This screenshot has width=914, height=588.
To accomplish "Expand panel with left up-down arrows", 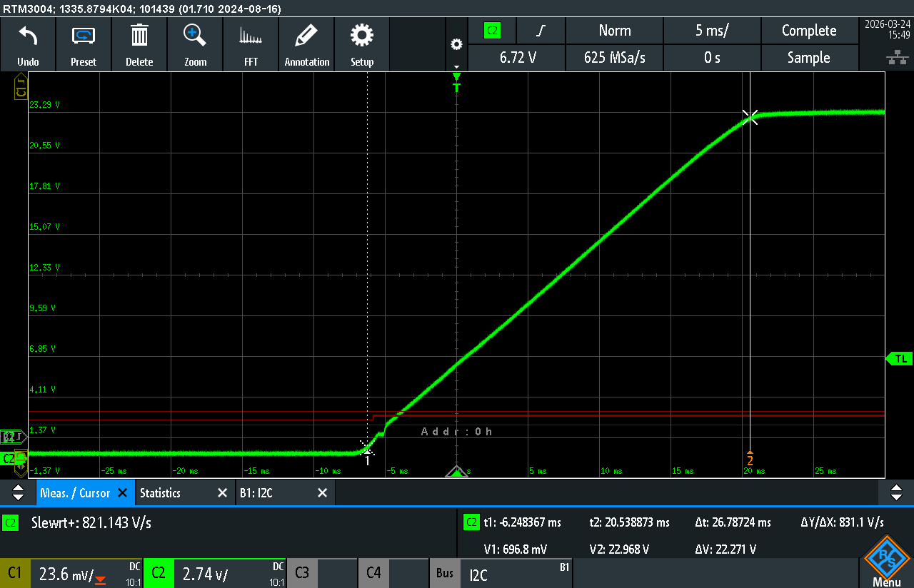I will pos(17,492).
